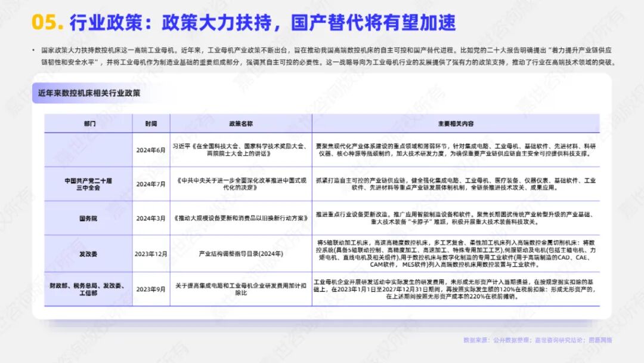Click the 国务院 department cell
Viewport: 644px width, 363px height.
pos(88,219)
